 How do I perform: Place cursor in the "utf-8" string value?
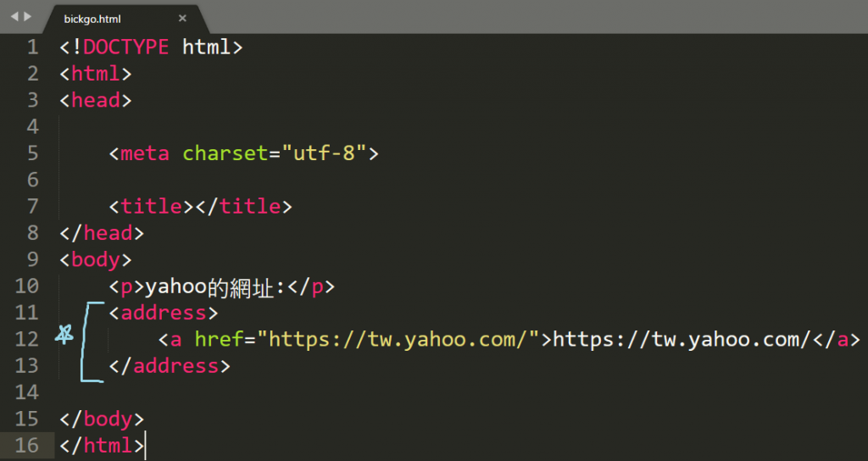[x=324, y=153]
